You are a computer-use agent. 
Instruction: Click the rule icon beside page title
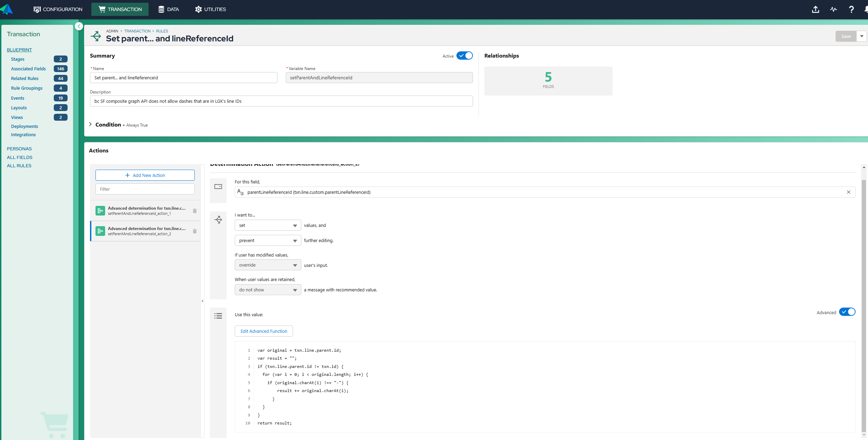click(96, 36)
